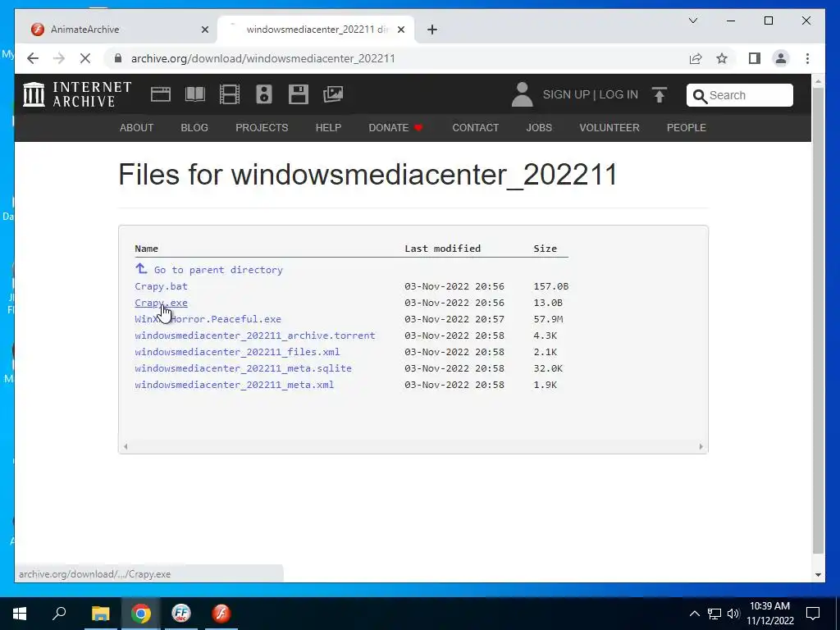This screenshot has width=840, height=630.
Task: Open the JOBS menu item
Action: pyautogui.click(x=539, y=127)
